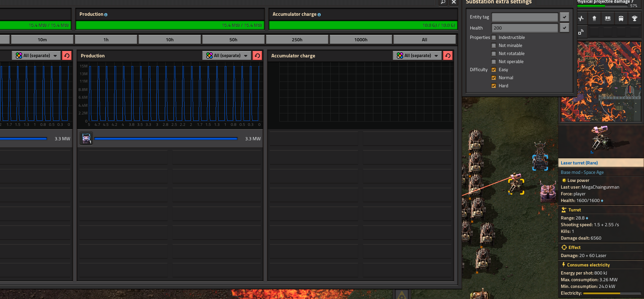Viewport: 644px width, 299px height.
Task: Select the 1h time range tab
Action: point(106,40)
